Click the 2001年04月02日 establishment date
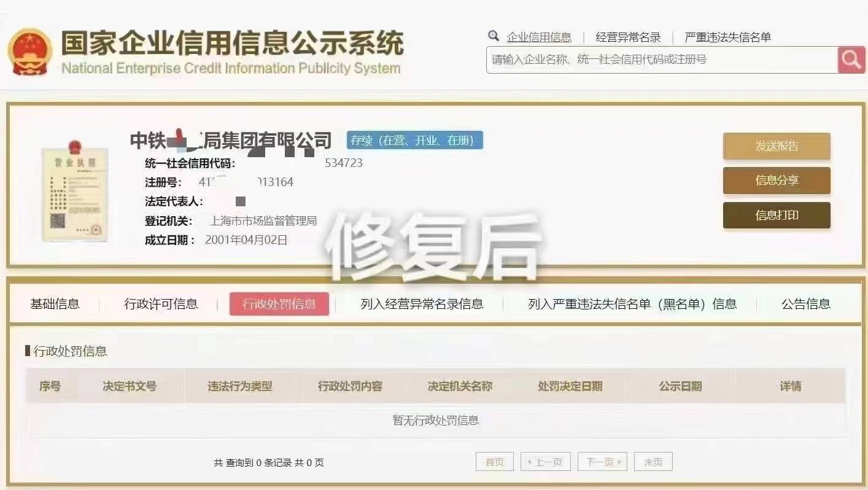Screen dimensions: 868x490 246,239
